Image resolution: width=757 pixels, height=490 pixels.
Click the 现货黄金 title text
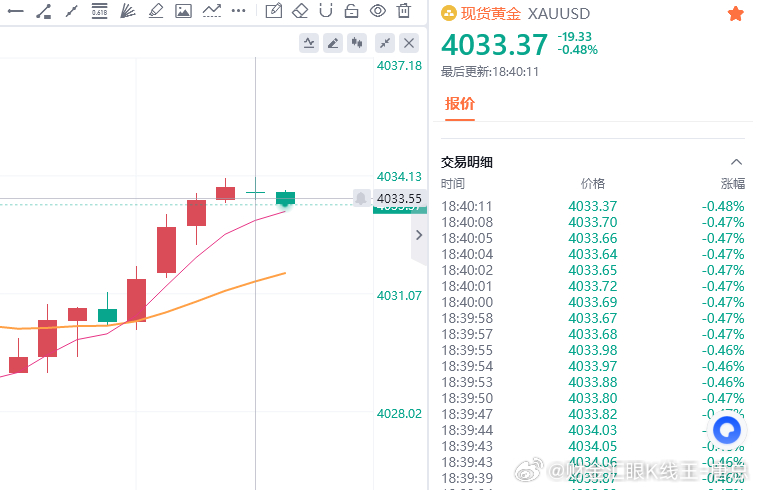491,14
